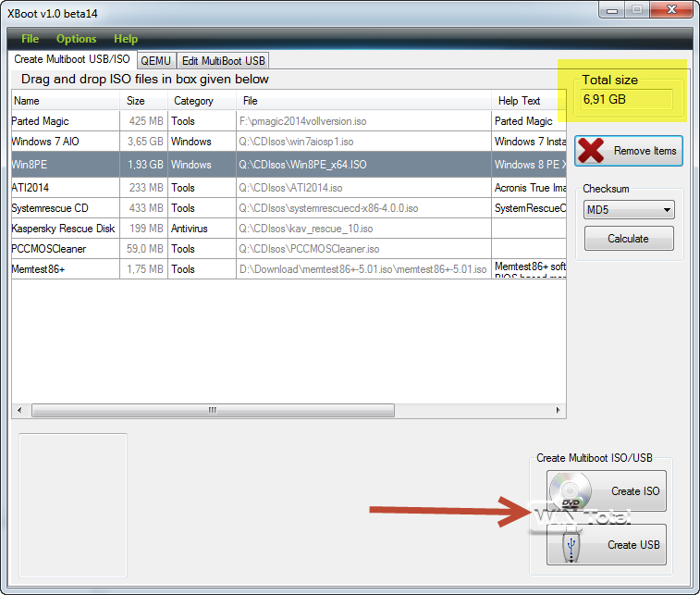Click the File column header
Image resolution: width=700 pixels, height=595 pixels.
[x=363, y=101]
